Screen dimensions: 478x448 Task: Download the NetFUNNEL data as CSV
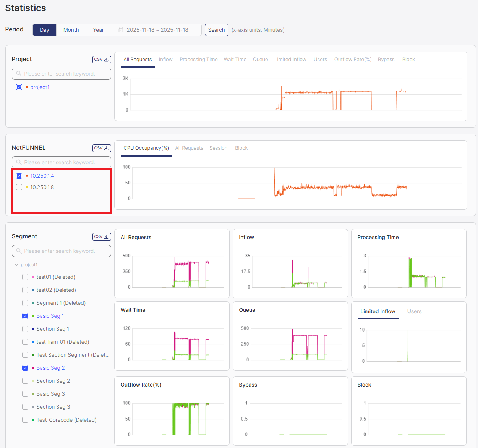[101, 148]
